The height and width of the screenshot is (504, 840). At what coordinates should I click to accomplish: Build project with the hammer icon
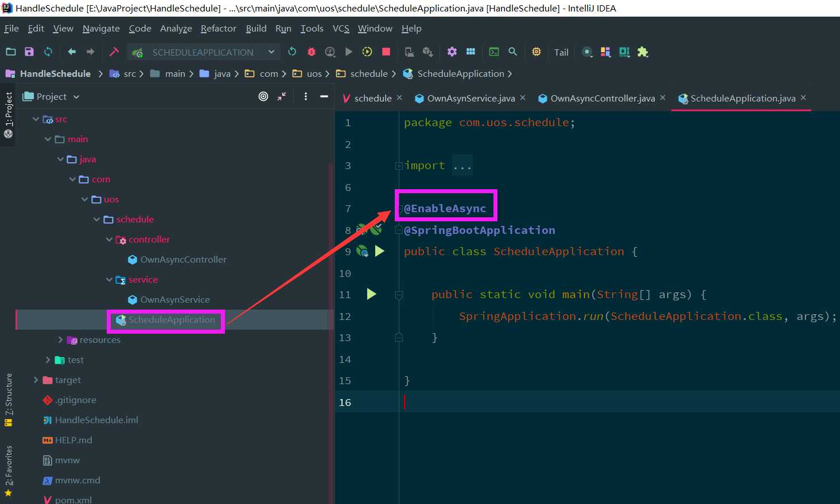tap(114, 52)
